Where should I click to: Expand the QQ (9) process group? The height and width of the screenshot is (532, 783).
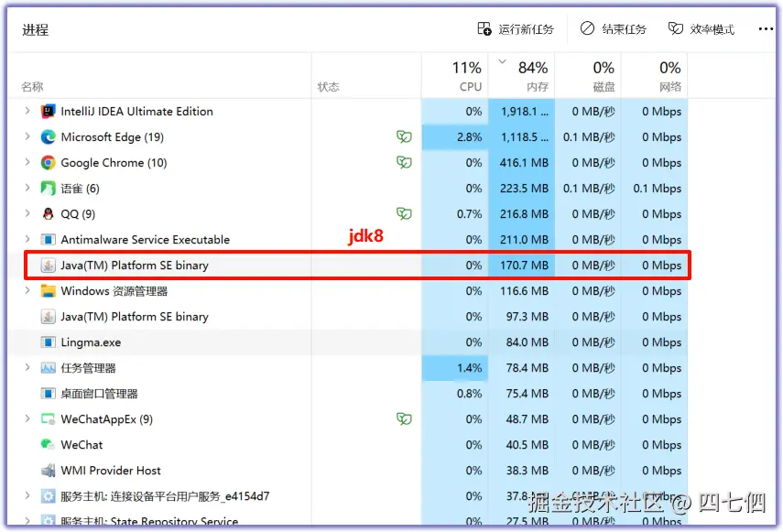tap(27, 213)
